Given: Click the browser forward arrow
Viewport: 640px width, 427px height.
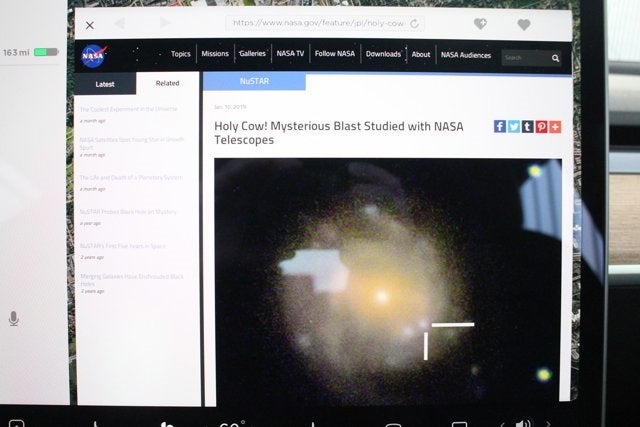Looking at the screenshot, I should coord(165,23).
